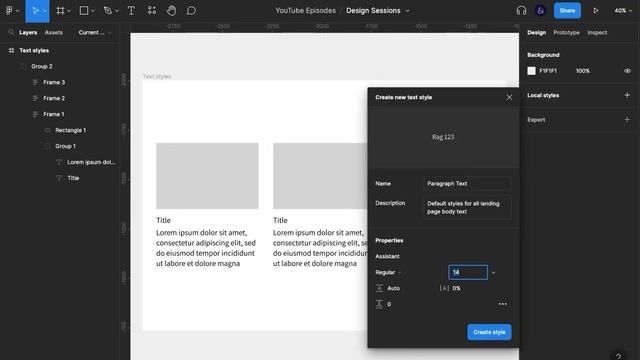Image resolution: width=640 pixels, height=360 pixels.
Task: Click the style Name input field
Action: point(467,184)
